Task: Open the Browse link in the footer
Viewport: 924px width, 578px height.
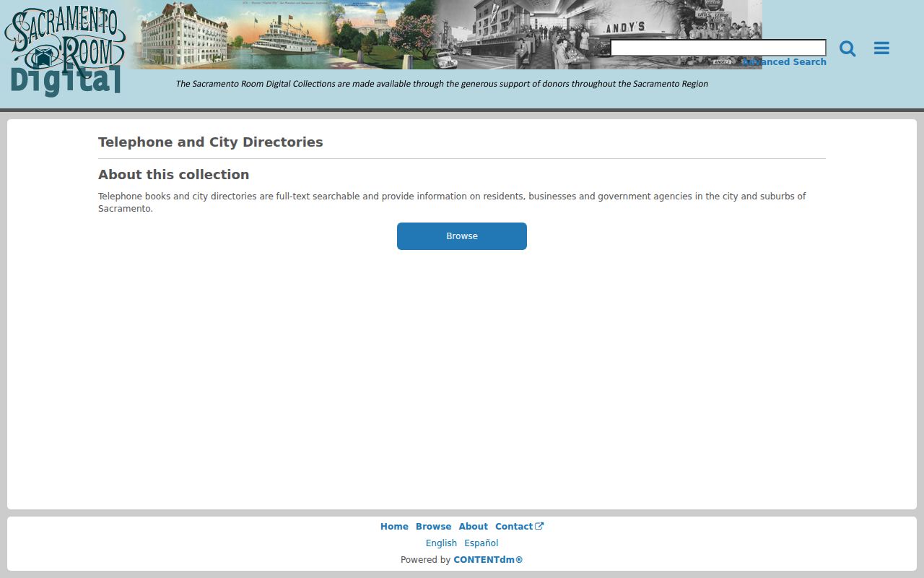Action: pyautogui.click(x=433, y=527)
